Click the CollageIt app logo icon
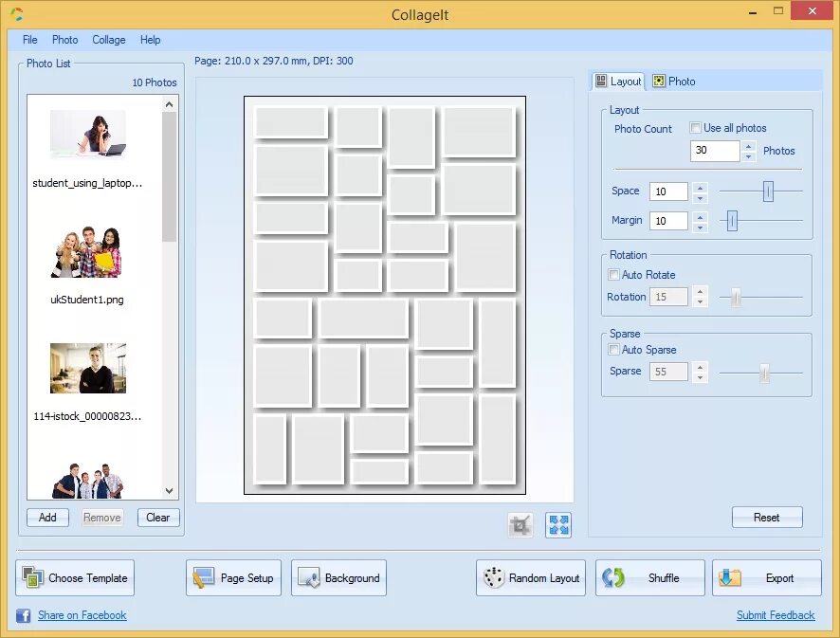Screen dimensions: 840x638 click(17, 14)
